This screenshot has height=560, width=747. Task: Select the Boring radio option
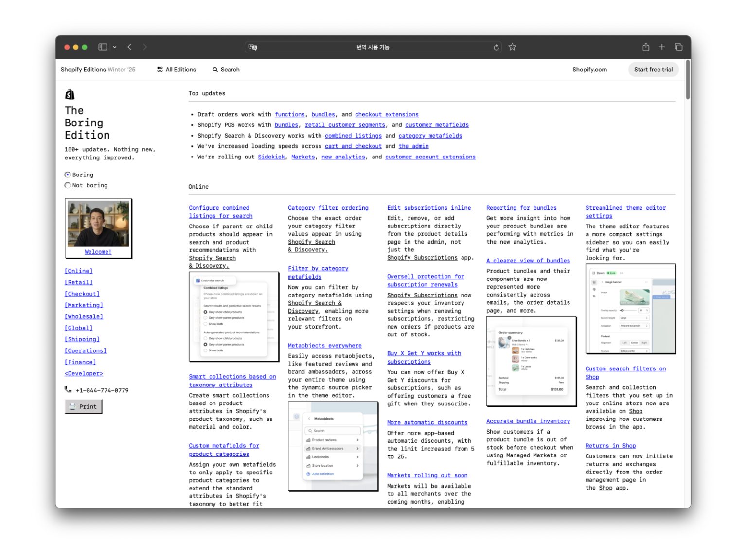coord(68,175)
